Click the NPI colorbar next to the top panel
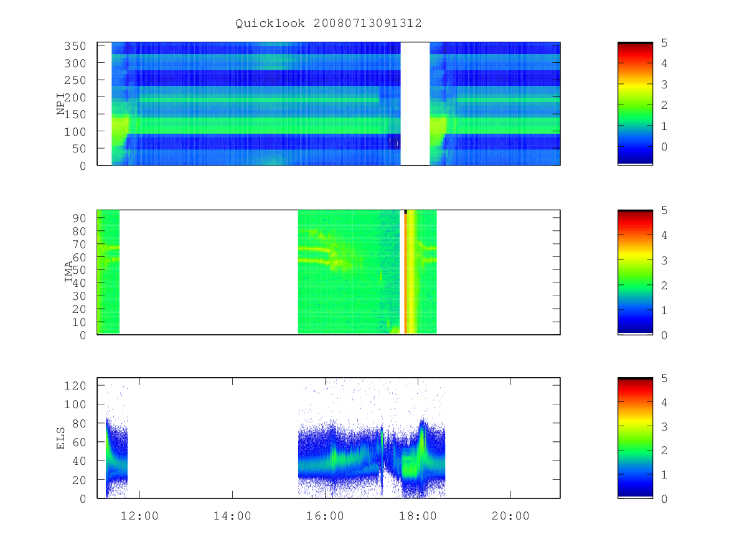 (x=635, y=103)
